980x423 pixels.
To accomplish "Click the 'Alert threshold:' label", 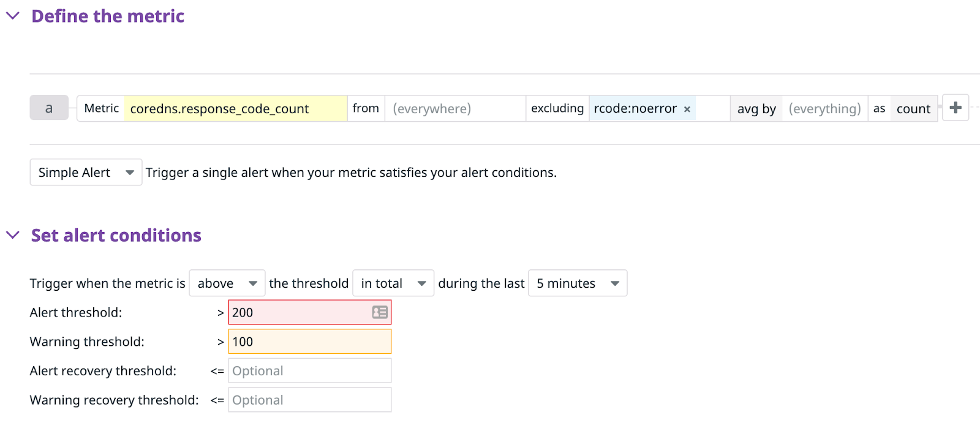I will (76, 312).
